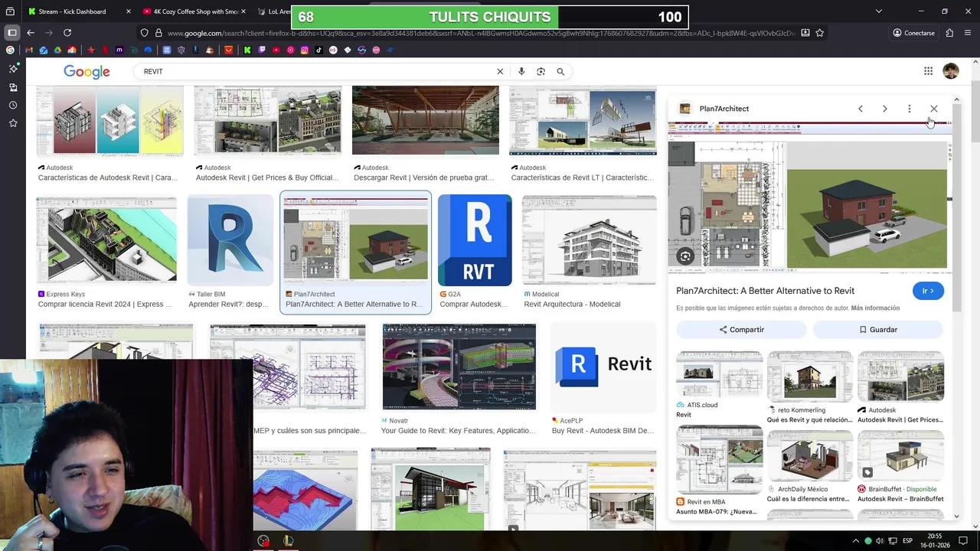
Task: Click the Ir button to visit the page
Action: [928, 291]
